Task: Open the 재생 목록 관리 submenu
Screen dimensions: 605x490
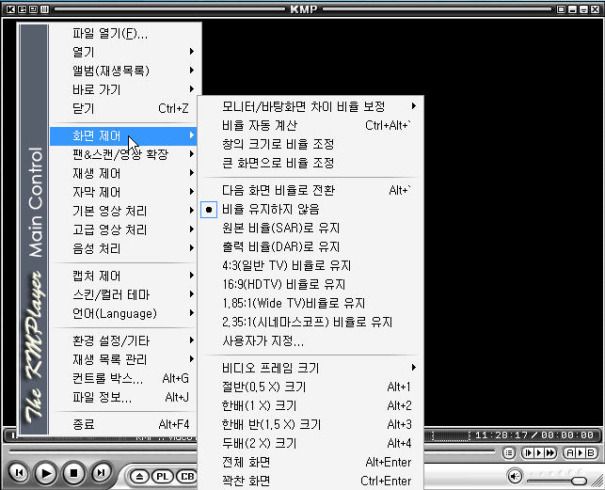Action: coord(123,360)
